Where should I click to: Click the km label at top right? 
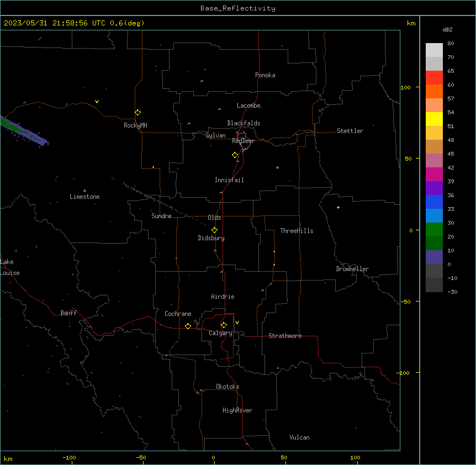point(411,23)
